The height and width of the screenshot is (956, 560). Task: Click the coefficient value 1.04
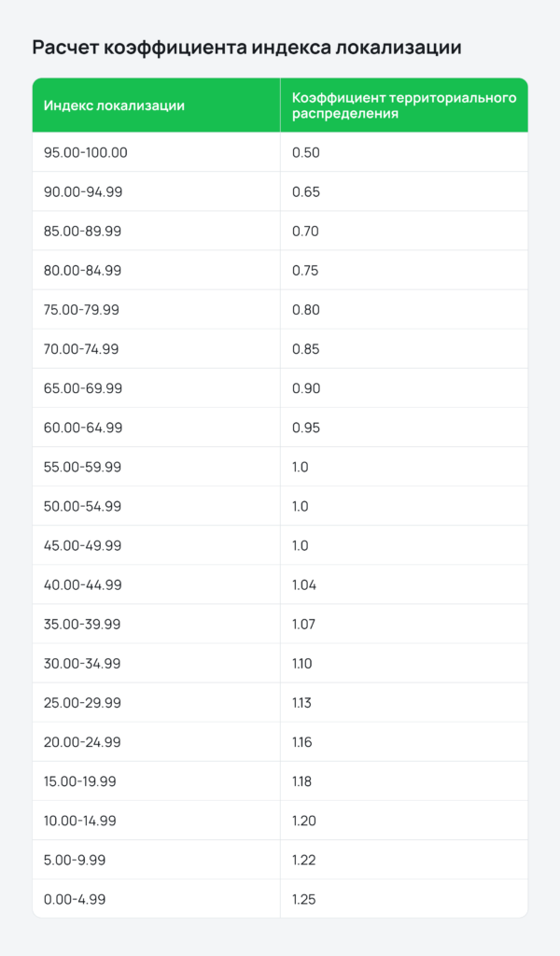point(304,584)
